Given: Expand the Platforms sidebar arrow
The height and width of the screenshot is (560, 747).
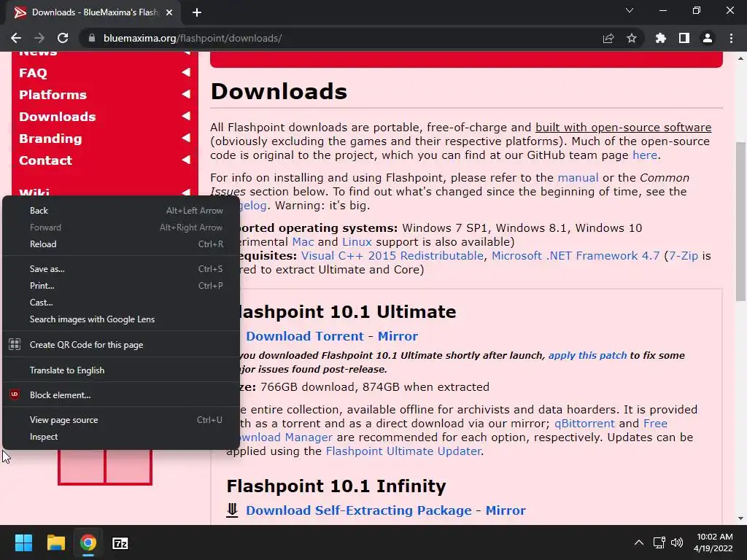Looking at the screenshot, I should click(x=186, y=94).
